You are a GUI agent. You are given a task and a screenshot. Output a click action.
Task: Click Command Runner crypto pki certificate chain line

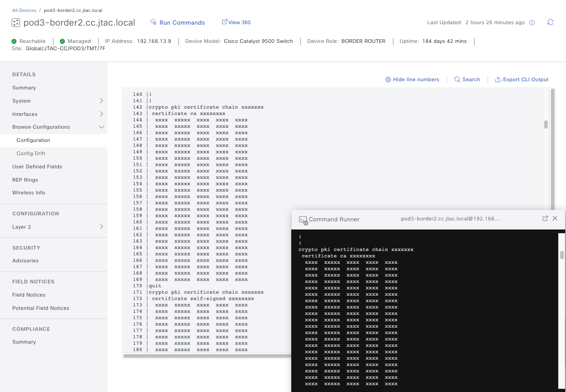pyautogui.click(x=356, y=250)
